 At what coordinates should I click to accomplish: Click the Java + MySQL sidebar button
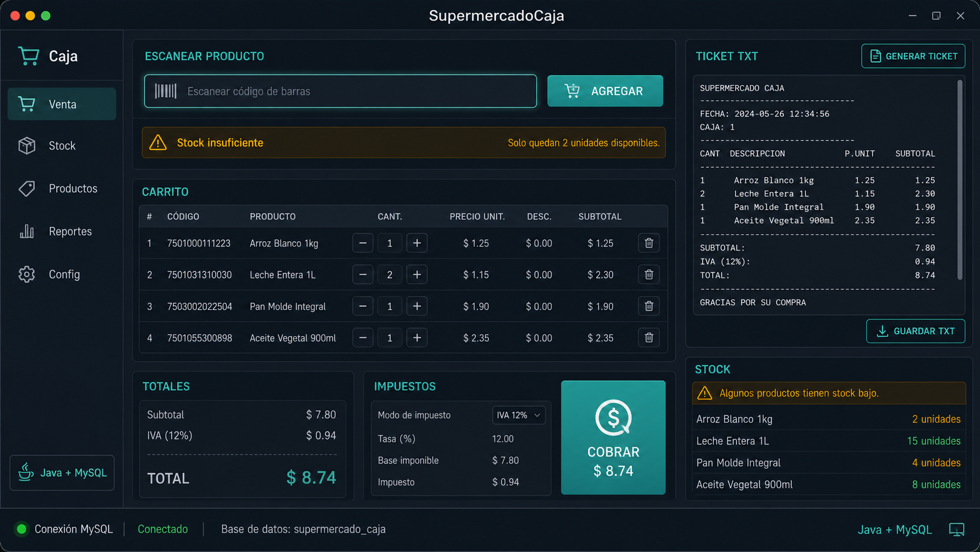click(62, 472)
